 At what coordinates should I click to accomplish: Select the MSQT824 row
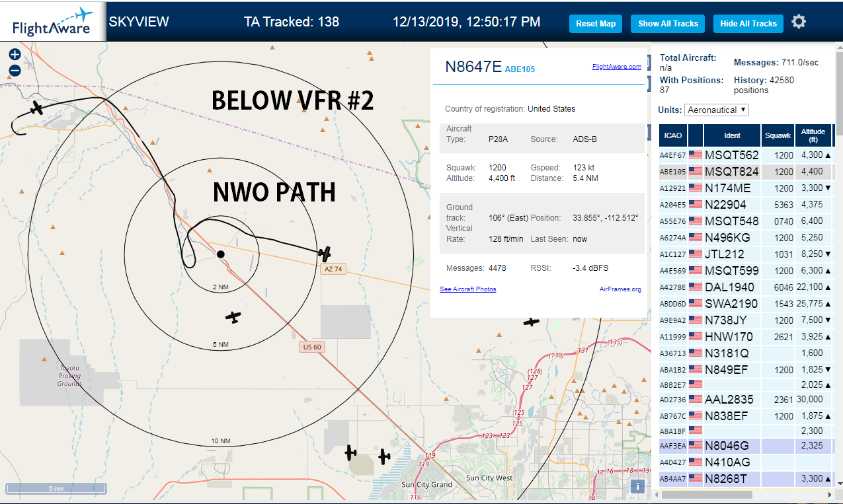(746, 172)
